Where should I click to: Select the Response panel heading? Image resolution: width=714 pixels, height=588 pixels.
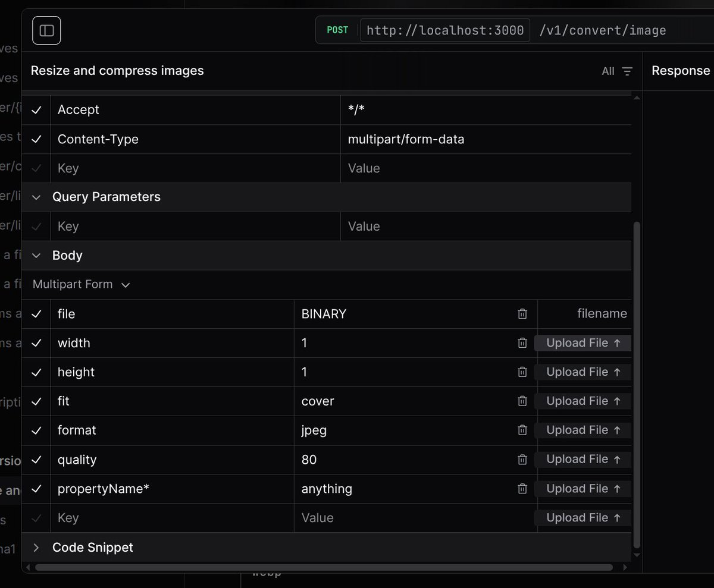681,71
